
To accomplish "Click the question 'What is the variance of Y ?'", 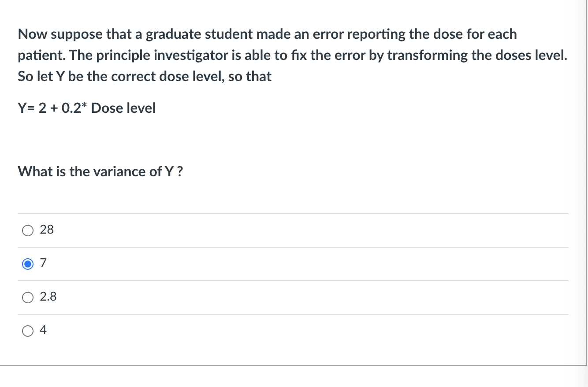I will (100, 171).
